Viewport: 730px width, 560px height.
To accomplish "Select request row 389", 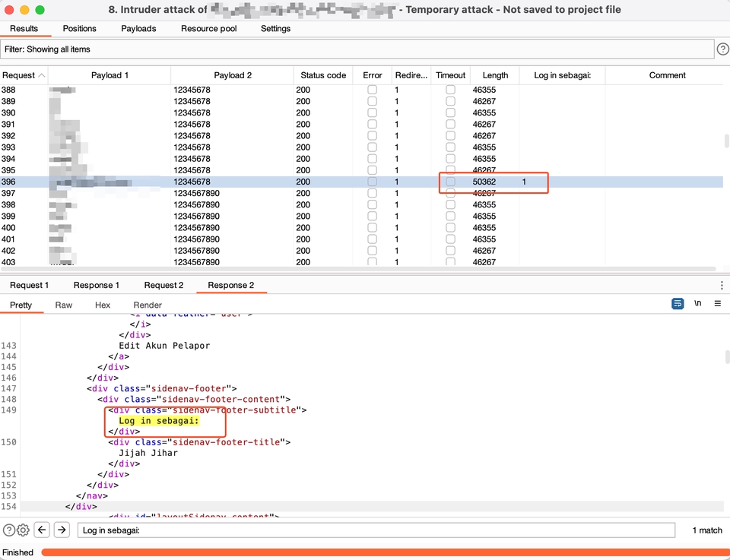I will [x=361, y=101].
